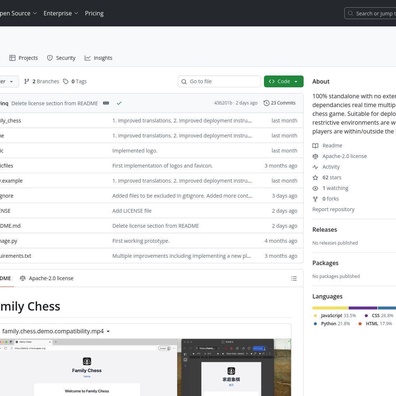Image resolution: width=396 pixels, height=396 pixels.
Task: Open latest commit 'Delete license section from README'
Action: [x=54, y=103]
